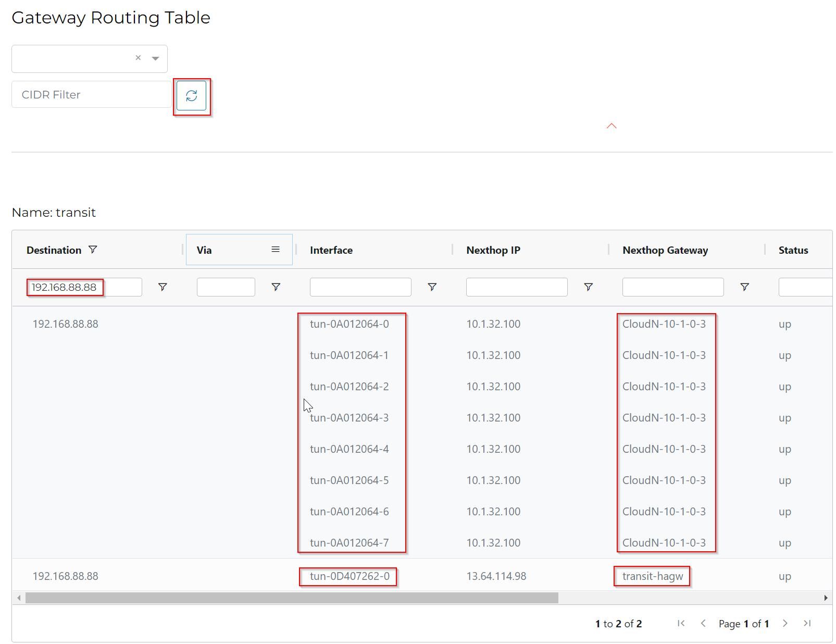Sort by the Nexthop Gateway column header
The height and width of the screenshot is (644, 836).
(665, 250)
